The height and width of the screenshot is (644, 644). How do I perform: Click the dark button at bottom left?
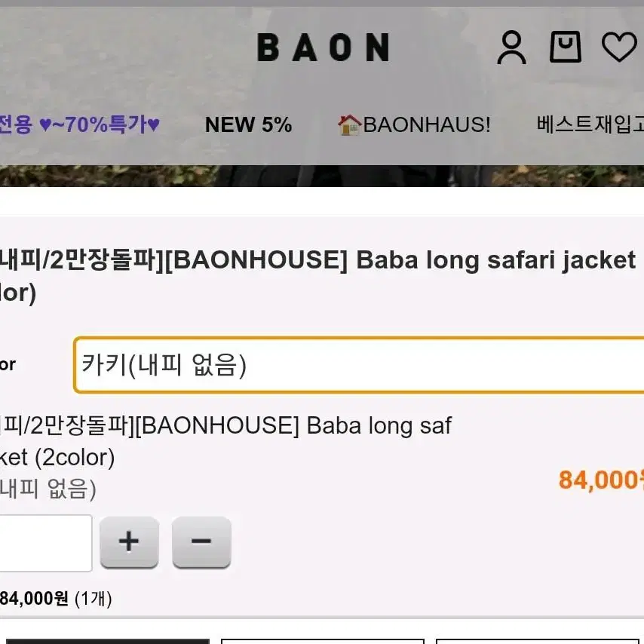tap(108, 641)
